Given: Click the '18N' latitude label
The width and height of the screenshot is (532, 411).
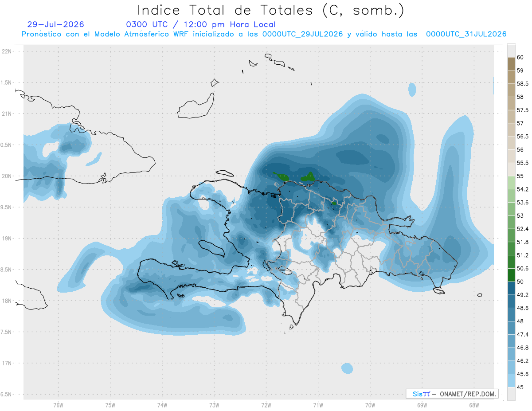Looking at the screenshot, I should pos(8,301).
